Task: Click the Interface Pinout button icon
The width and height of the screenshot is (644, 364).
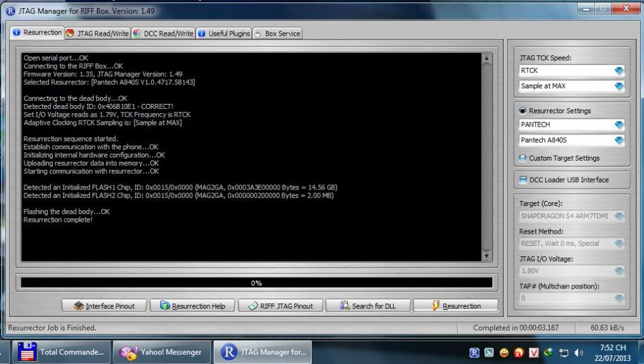Action: 79,305
